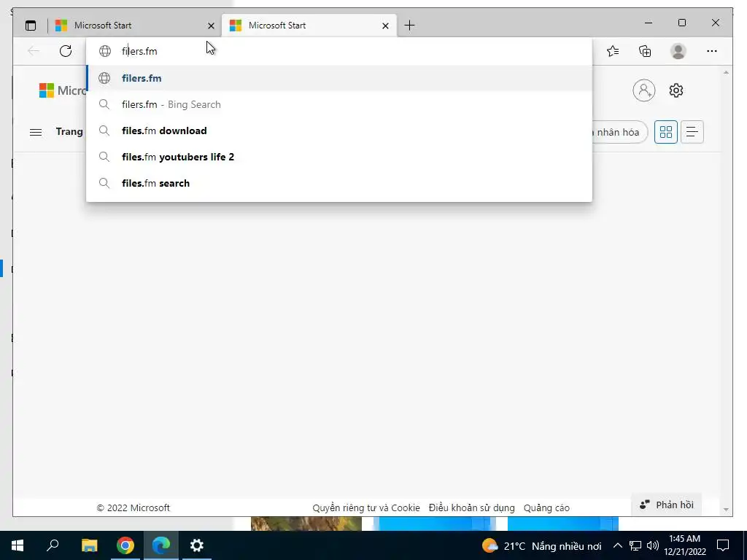Image resolution: width=747 pixels, height=560 pixels.
Task: Open 'Quyền riêng tư và Cookie' link
Action: [366, 507]
